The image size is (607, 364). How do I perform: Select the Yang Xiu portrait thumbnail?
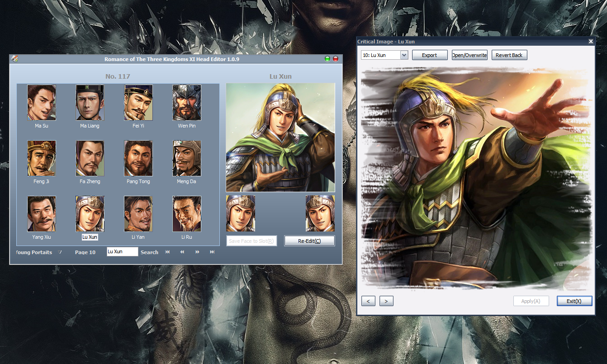tap(42, 214)
